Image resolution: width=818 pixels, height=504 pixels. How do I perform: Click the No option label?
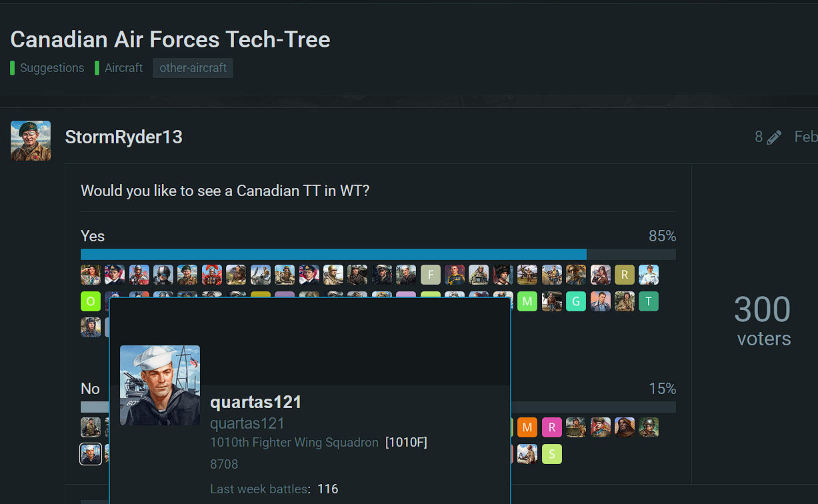pyautogui.click(x=90, y=389)
